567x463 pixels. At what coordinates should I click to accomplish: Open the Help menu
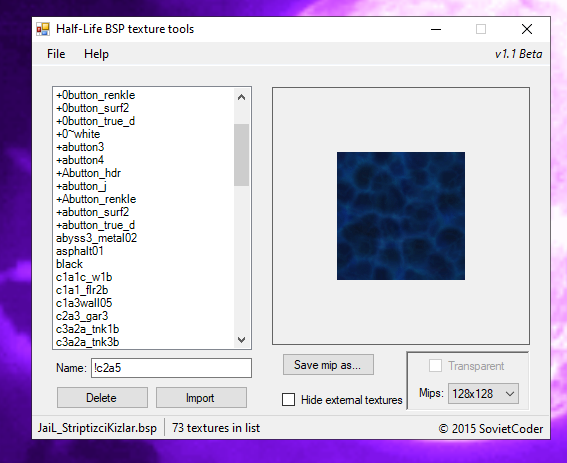96,54
